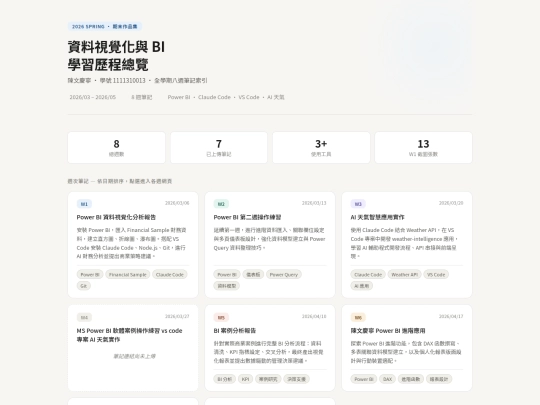The image size is (540, 405).
Task: Click the W5 week badge
Action: pos(221,317)
